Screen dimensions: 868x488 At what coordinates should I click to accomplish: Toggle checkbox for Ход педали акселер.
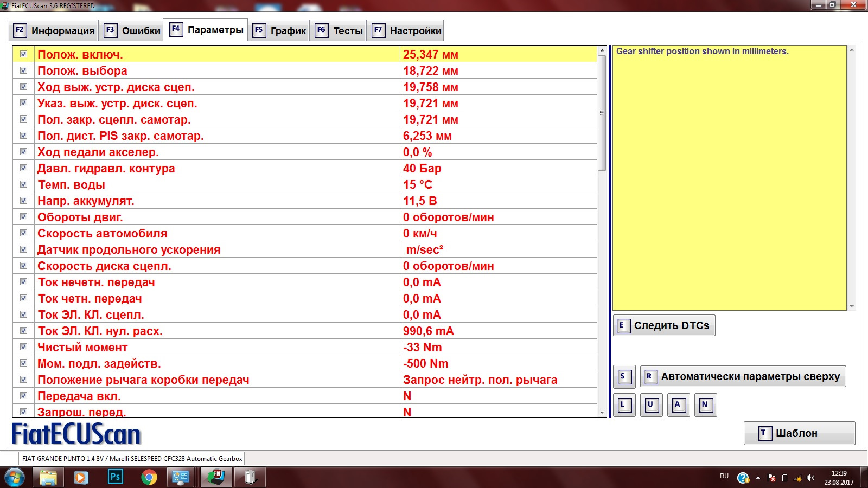click(x=23, y=152)
